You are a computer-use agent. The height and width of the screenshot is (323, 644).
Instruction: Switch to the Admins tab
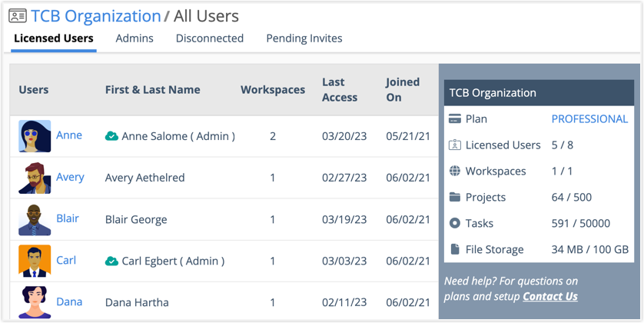134,38
